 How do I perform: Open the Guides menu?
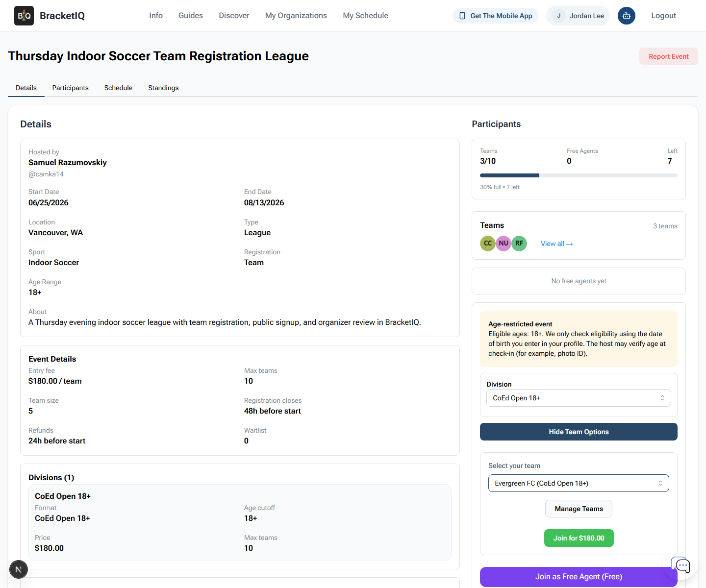[x=191, y=16]
